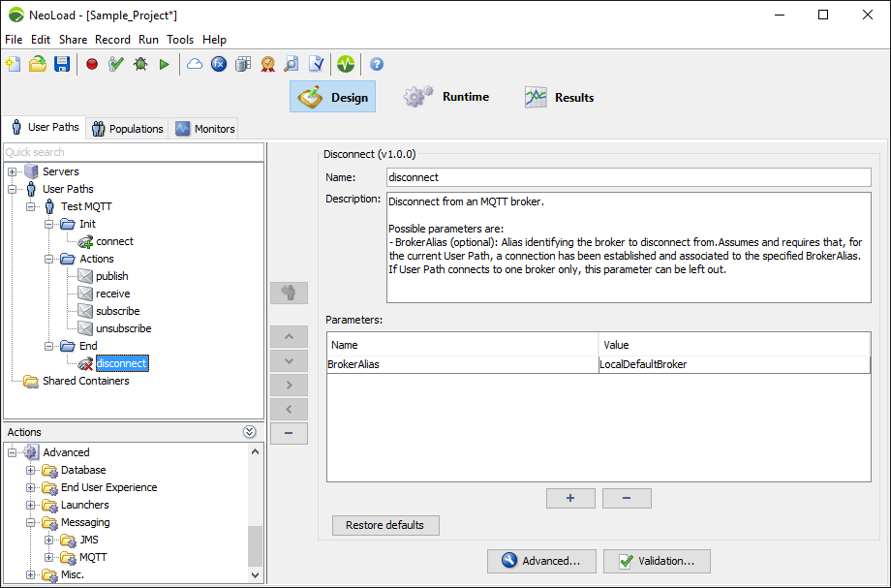Move selected action down with down arrow
This screenshot has height=588, width=891.
point(289,360)
